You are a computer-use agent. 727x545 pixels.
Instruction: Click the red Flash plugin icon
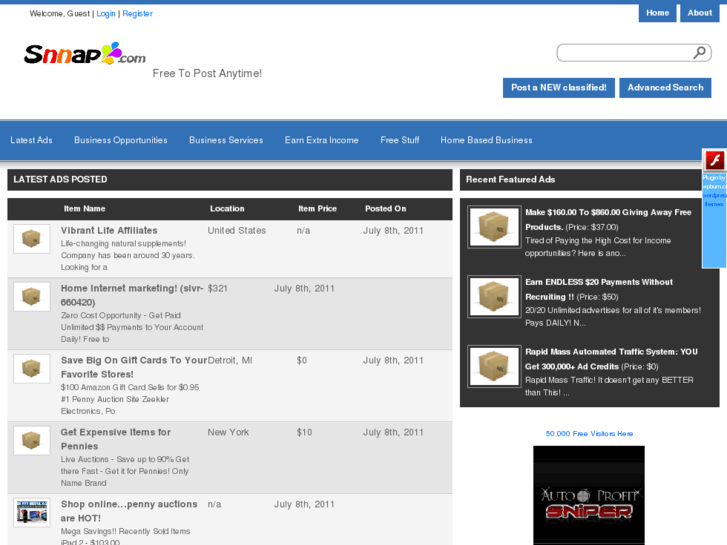click(714, 160)
